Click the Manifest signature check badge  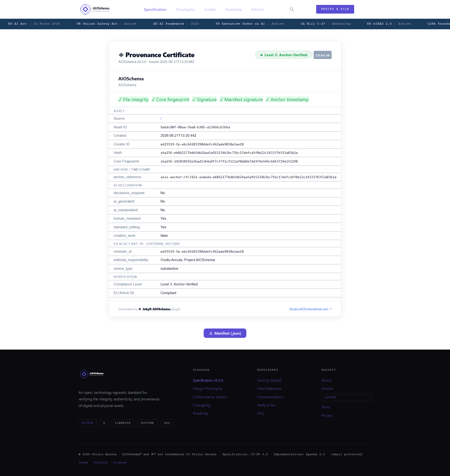click(241, 100)
